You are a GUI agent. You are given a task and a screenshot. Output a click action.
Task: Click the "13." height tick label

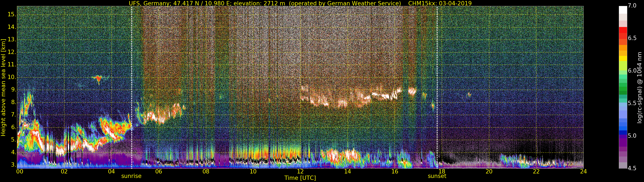(x=12, y=39)
